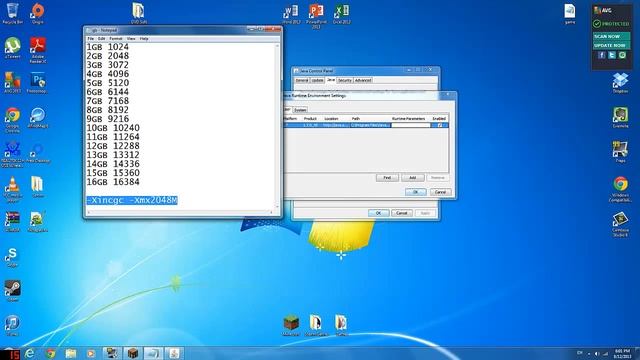Viewport: 640px width, 360px height.
Task: Open the Minecraft desktop shortcut
Action: tap(291, 325)
